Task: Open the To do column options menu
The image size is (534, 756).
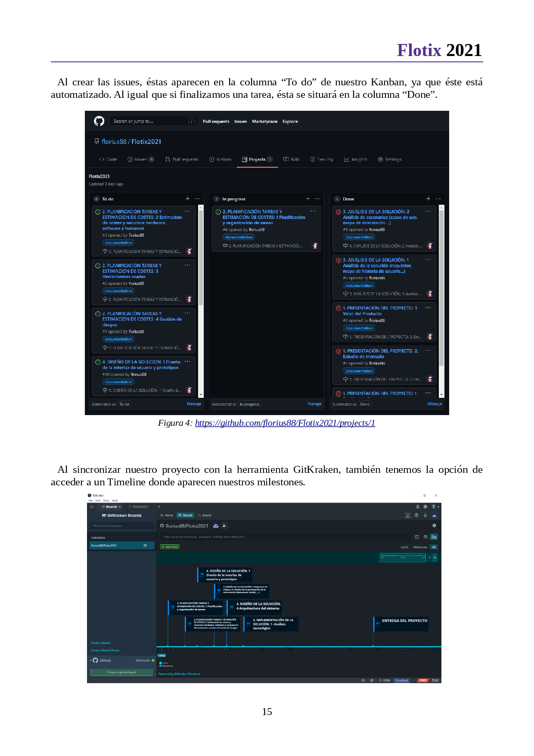Action: (197, 199)
